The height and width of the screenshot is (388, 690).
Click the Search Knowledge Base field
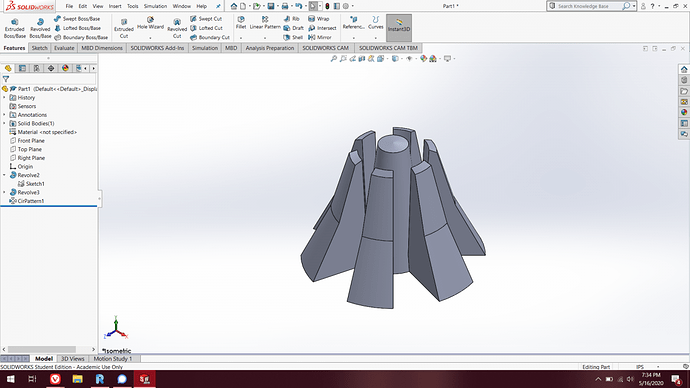(589, 6)
